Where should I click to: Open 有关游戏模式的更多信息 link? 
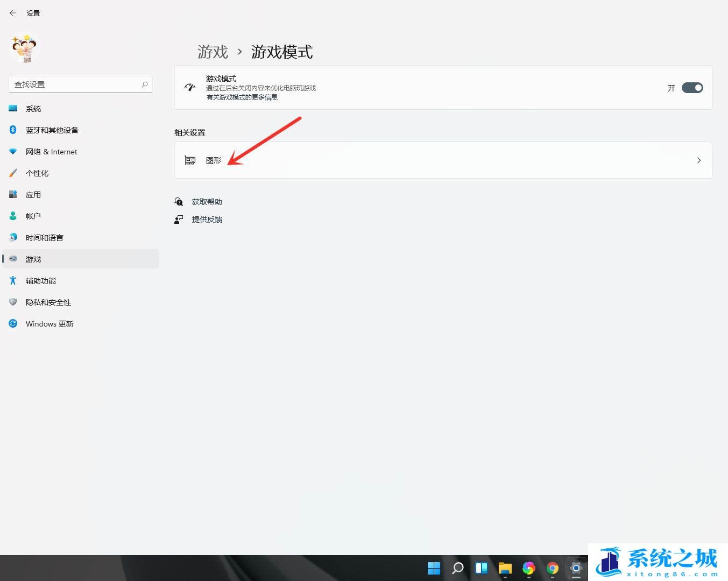pyautogui.click(x=242, y=97)
